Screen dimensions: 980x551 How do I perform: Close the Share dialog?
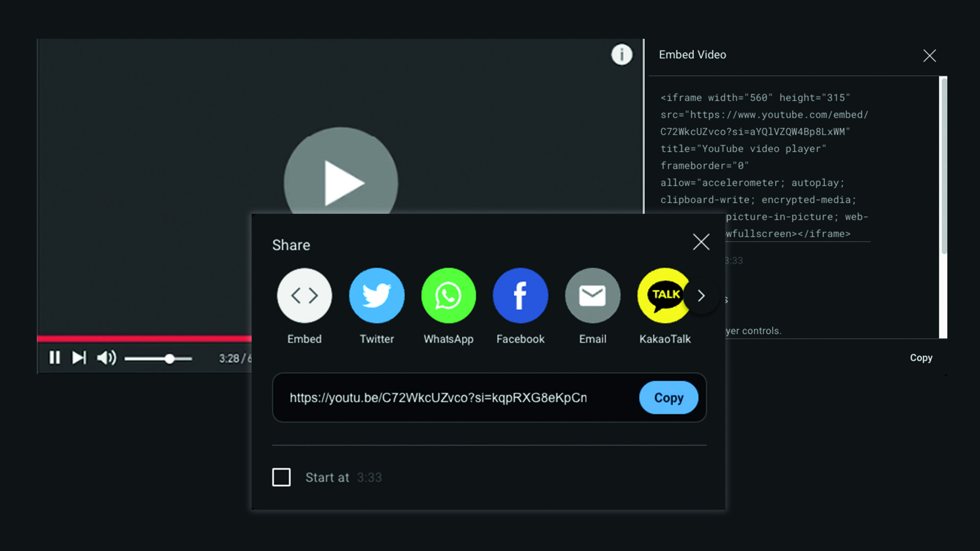(x=701, y=242)
